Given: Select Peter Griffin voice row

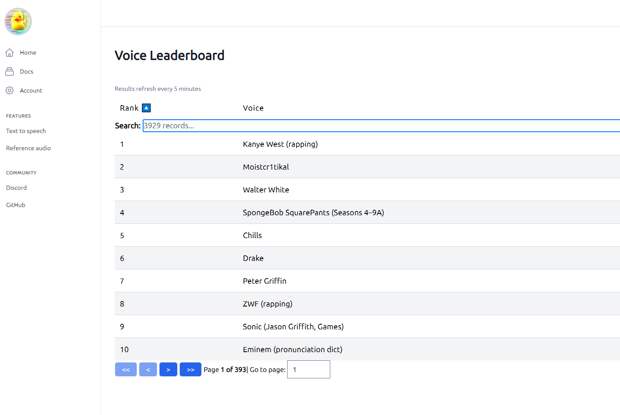Looking at the screenshot, I should coord(367,281).
